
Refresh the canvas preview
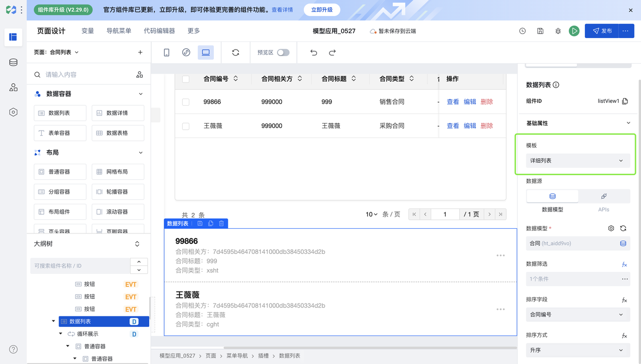tap(235, 53)
